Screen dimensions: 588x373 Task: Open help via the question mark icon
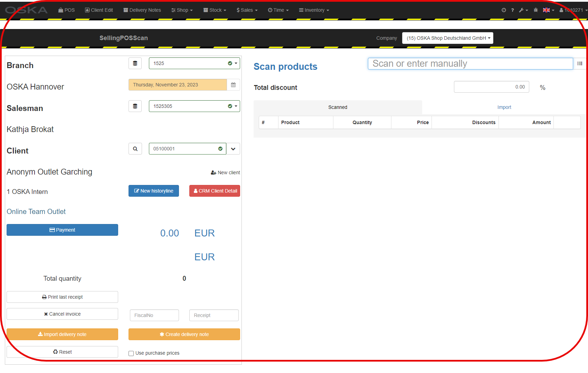(x=512, y=10)
